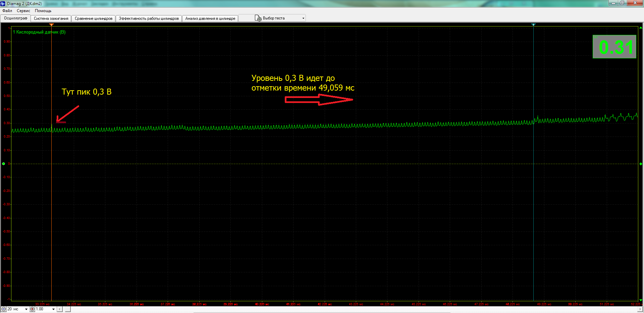Click the 33.225 мс time axis label
The height and width of the screenshot is (313, 644).
pyautogui.click(x=42, y=304)
